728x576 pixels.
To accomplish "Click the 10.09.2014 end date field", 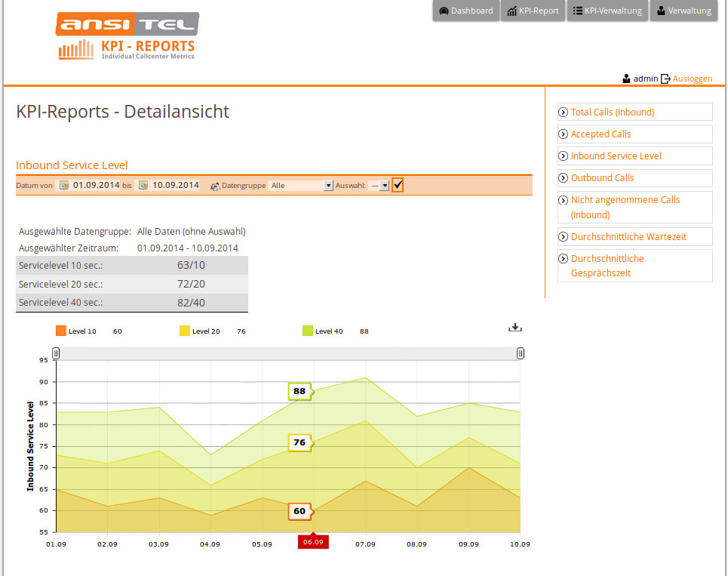I will pyautogui.click(x=176, y=185).
